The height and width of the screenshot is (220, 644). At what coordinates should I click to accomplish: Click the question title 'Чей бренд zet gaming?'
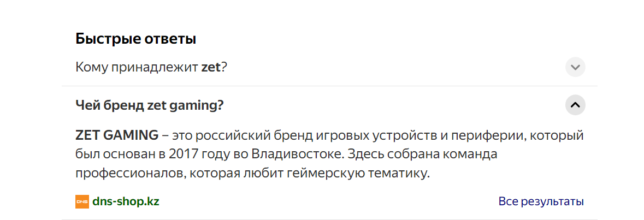pos(150,105)
